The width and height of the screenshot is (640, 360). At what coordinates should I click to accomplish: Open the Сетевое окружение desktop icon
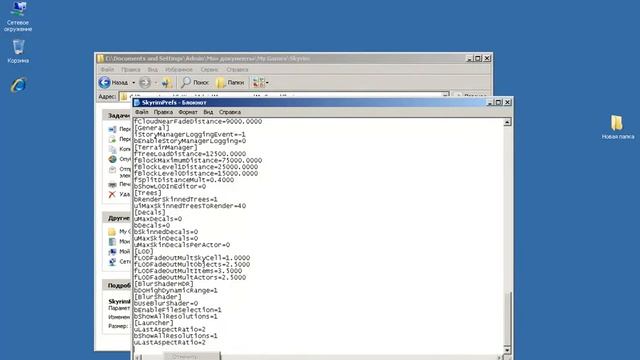18,16
